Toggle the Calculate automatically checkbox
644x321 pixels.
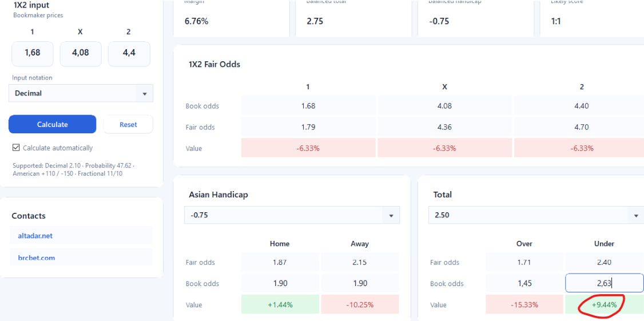[x=16, y=148]
